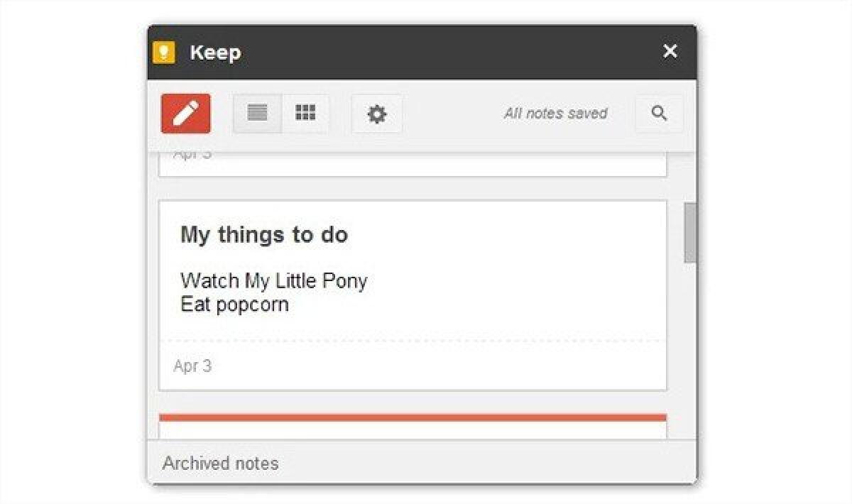The width and height of the screenshot is (852, 504).
Task: Switch to single-column list view
Action: [256, 113]
